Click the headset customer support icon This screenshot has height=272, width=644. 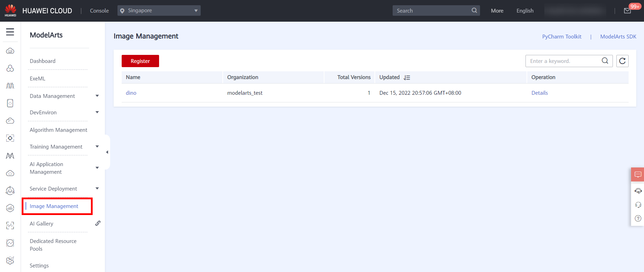[638, 205]
